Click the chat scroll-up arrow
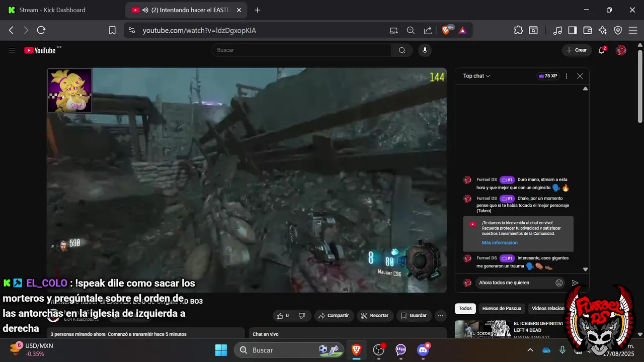644x362 pixels. 585,88
